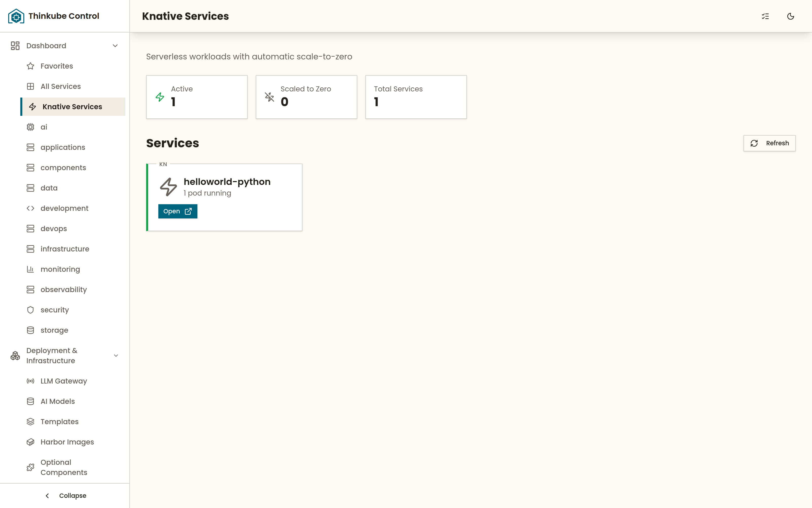Click the monitoring bar chart icon

click(x=30, y=269)
